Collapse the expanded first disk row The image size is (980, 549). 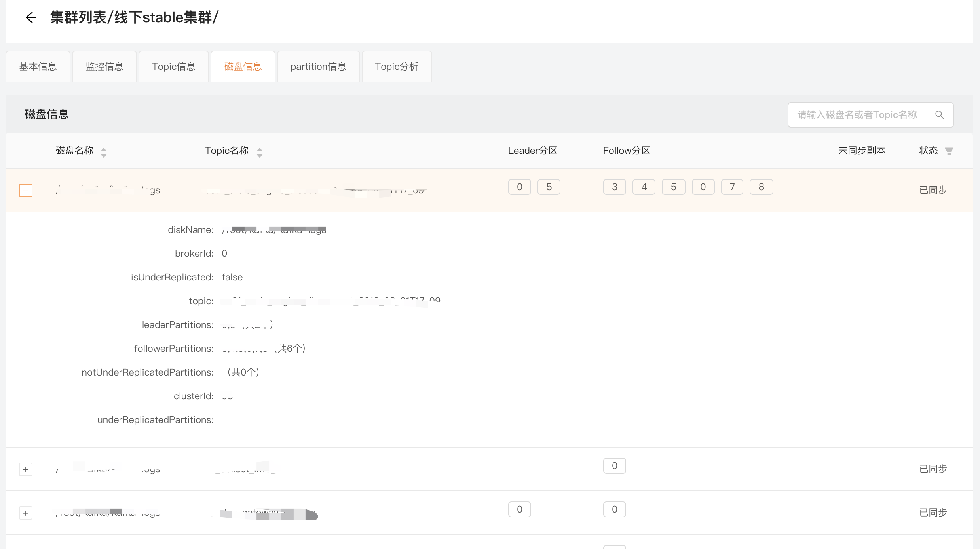(x=26, y=191)
